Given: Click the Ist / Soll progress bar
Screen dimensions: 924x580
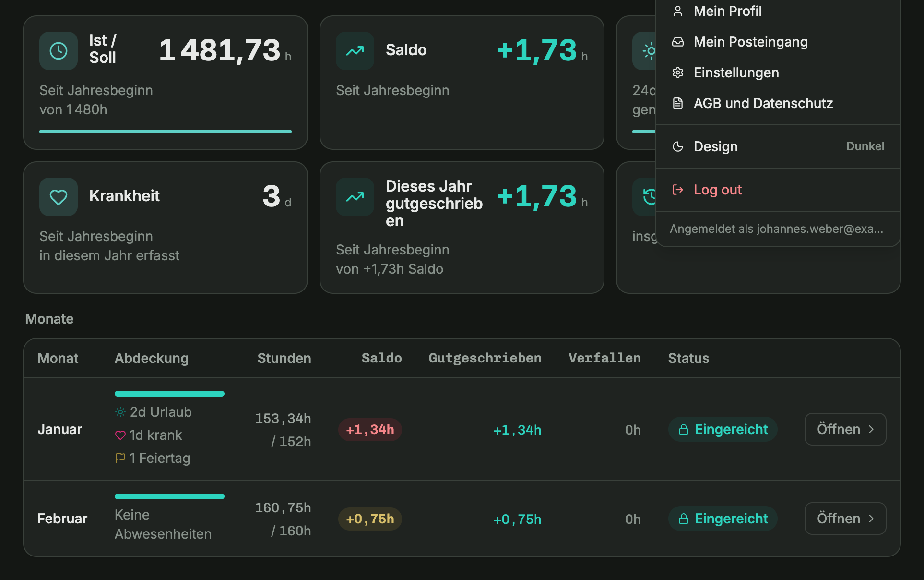Looking at the screenshot, I should pos(166,131).
